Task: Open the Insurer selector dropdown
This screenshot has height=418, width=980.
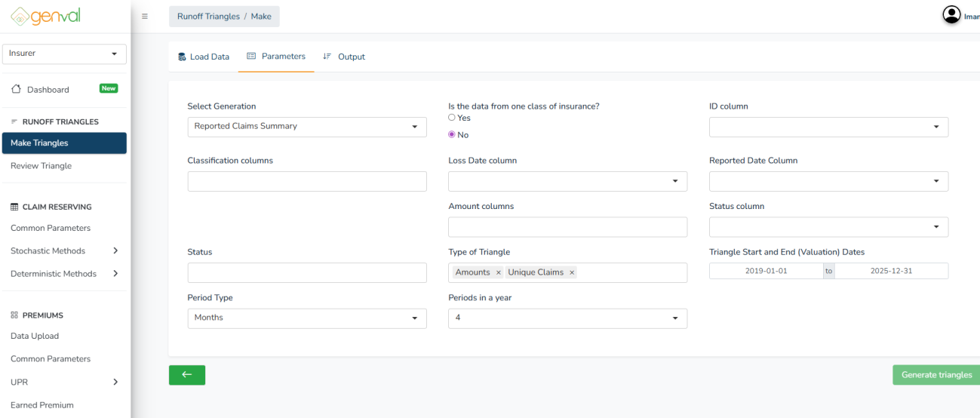Action: pyautogui.click(x=64, y=54)
